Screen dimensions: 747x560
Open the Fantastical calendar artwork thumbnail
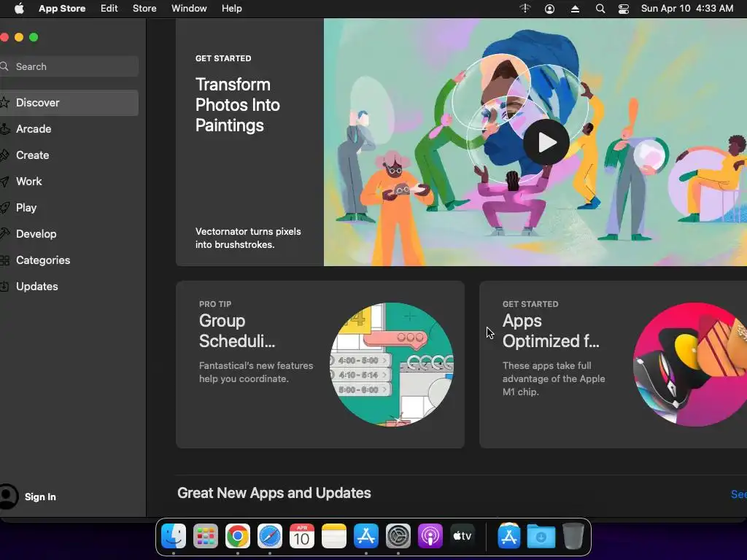pos(392,365)
